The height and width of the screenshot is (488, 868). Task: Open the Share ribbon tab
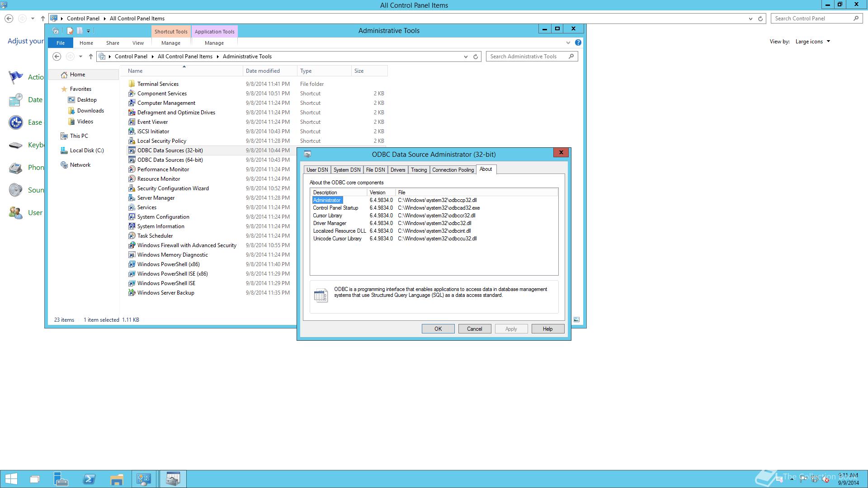[x=113, y=43]
